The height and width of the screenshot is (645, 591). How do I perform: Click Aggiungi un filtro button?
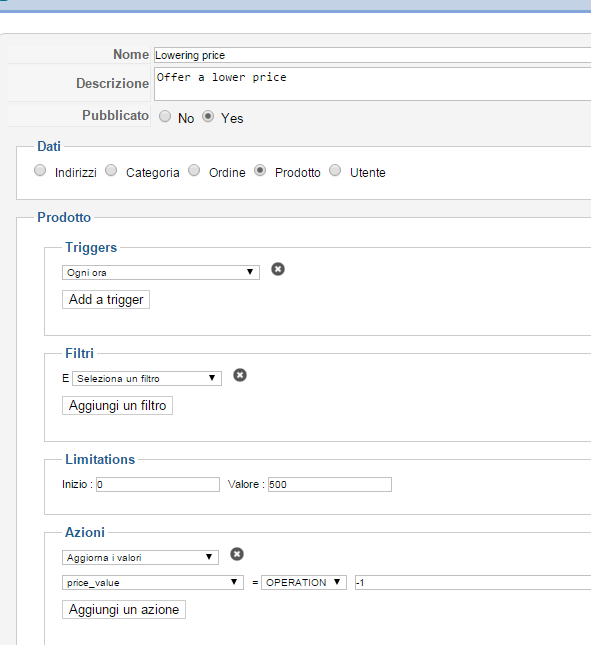coord(117,406)
